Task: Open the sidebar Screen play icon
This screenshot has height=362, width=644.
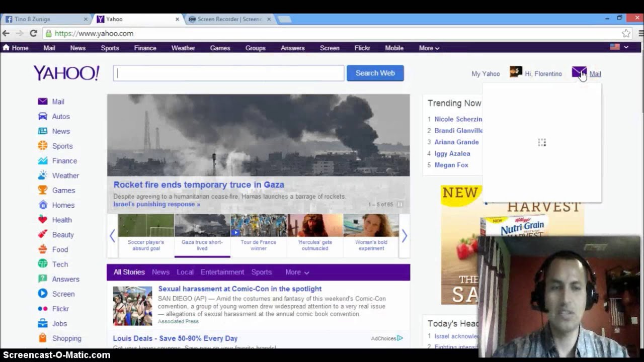Action: 43,294
